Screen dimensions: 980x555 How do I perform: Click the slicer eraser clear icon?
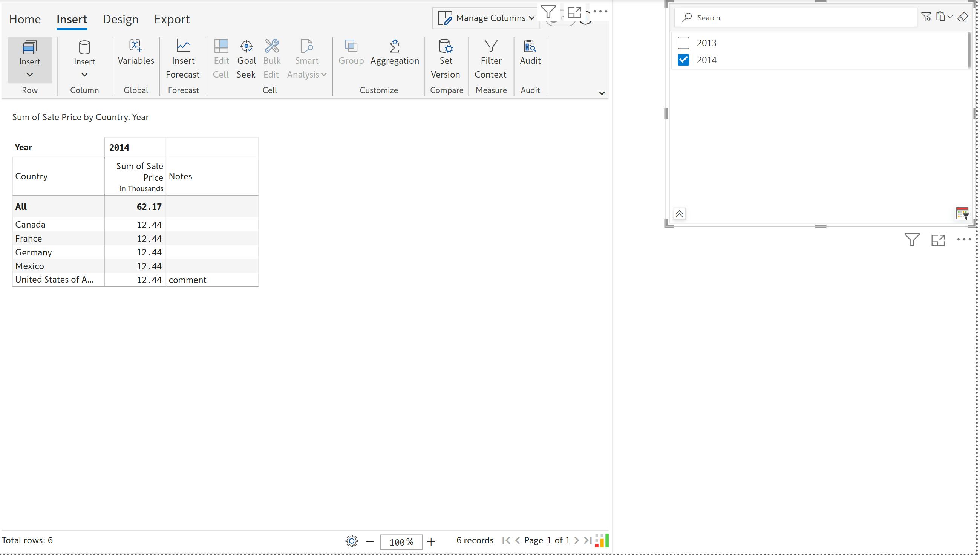(962, 17)
